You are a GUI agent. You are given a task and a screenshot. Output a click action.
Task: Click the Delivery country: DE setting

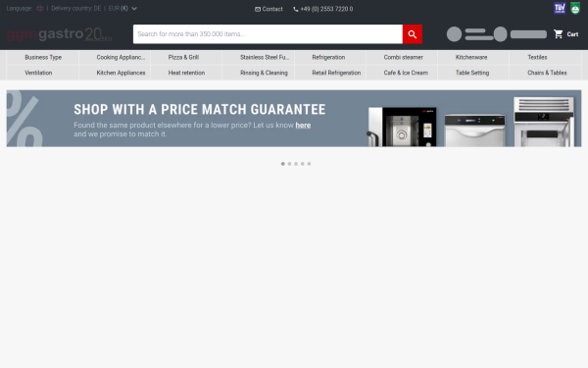coord(76,8)
